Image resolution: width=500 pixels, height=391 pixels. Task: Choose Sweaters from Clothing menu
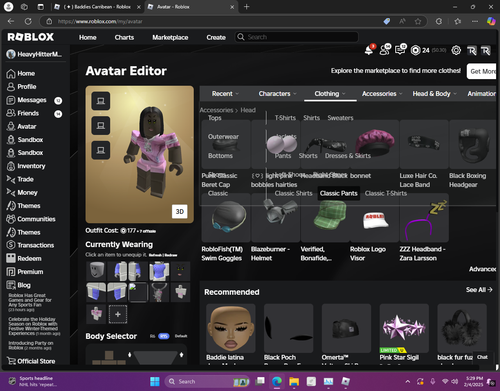340,118
